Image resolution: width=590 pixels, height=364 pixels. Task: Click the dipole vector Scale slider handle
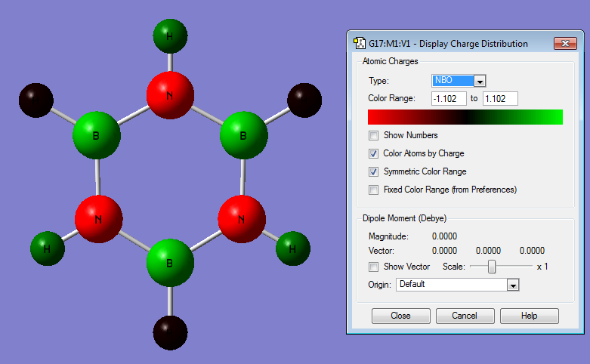tap(492, 267)
